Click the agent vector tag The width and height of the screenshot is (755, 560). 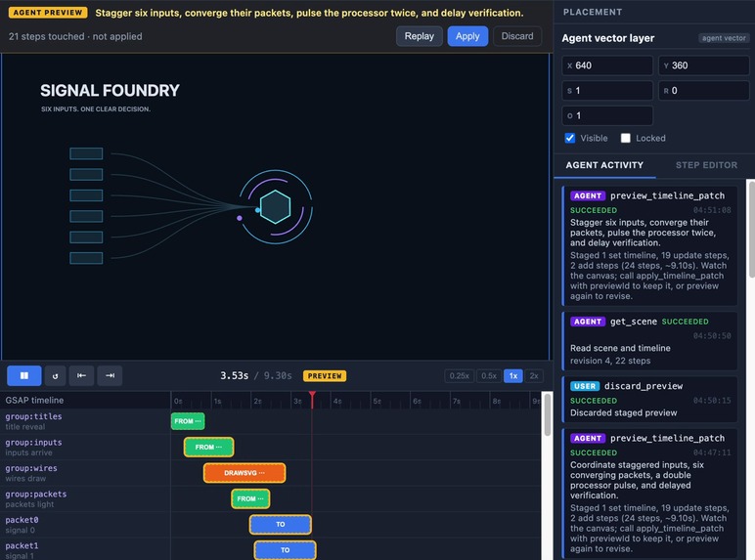pos(724,38)
